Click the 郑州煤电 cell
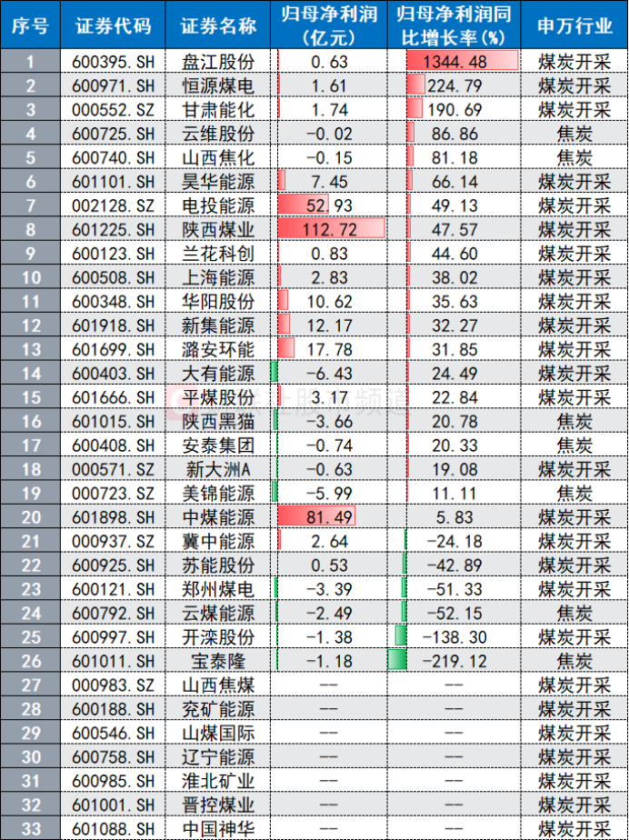The width and height of the screenshot is (629, 840). coord(217,589)
